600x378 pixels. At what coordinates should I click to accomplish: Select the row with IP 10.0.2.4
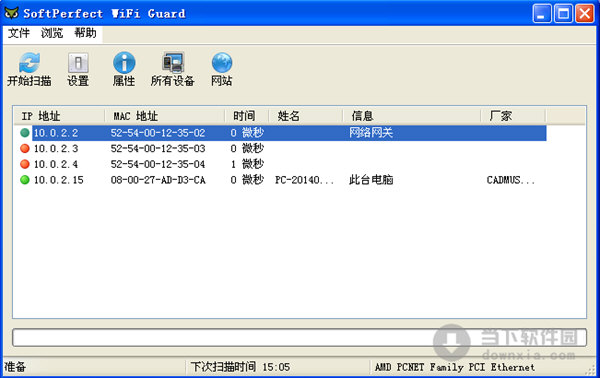(x=283, y=164)
